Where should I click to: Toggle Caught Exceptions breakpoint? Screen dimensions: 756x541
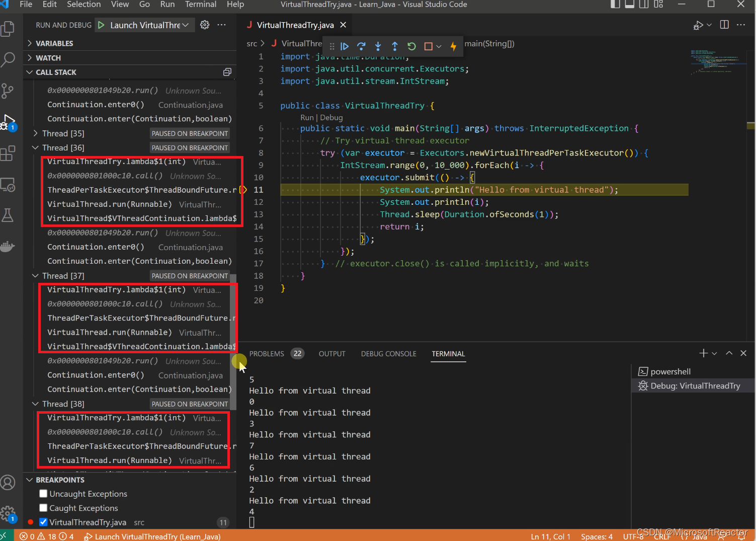tap(43, 508)
